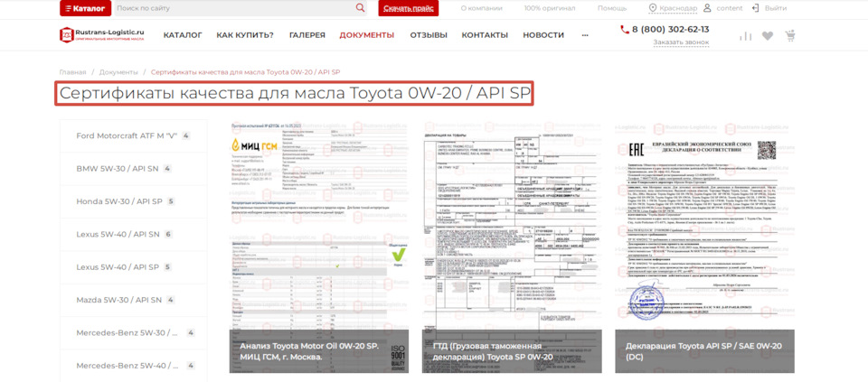
Task: Select BMW 5W-30 / API SN in sidebar
Action: click(133, 169)
